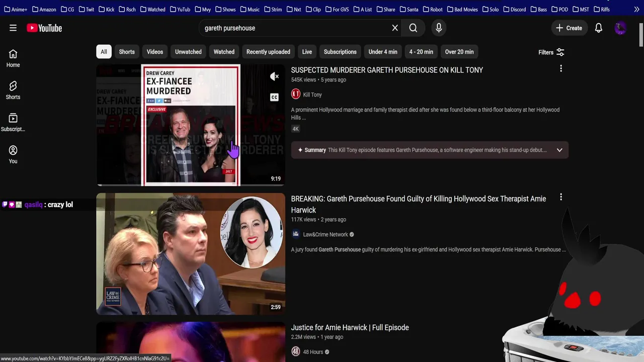Click the magnifier search button
This screenshot has width=644, height=362.
[x=413, y=28]
